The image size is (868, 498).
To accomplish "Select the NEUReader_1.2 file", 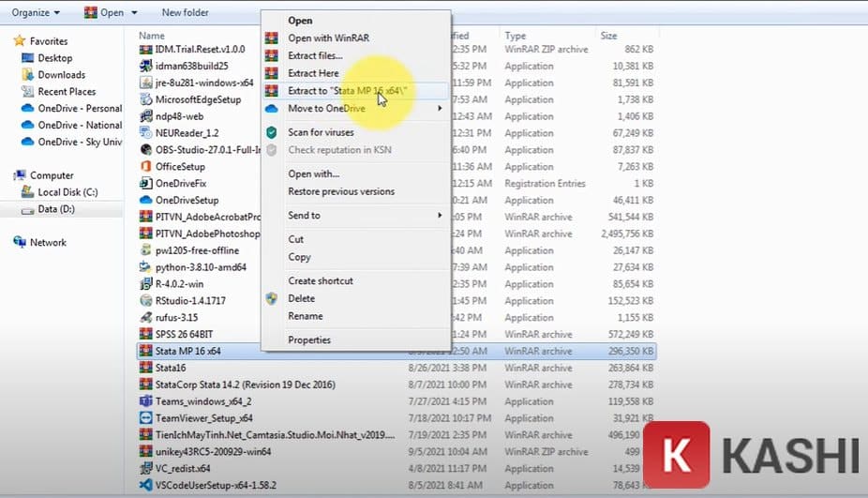I will tap(187, 133).
